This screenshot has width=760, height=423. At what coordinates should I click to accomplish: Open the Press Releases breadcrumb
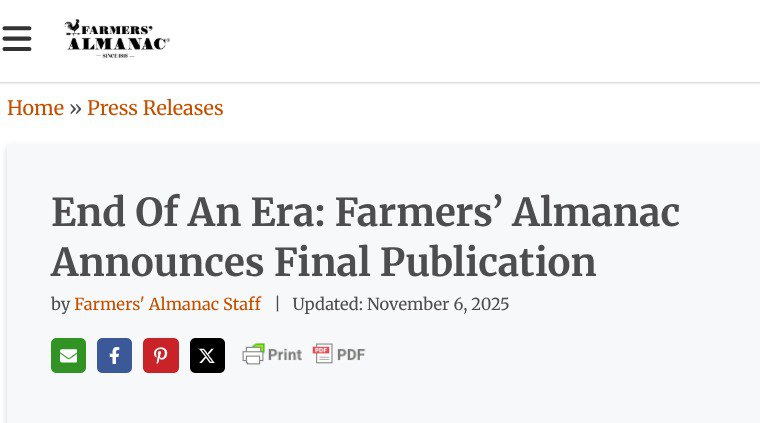[x=155, y=108]
